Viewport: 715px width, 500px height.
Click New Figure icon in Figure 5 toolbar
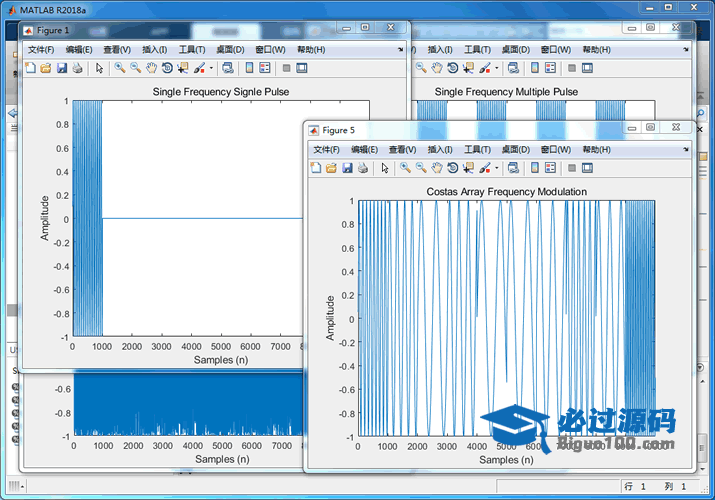[x=316, y=168]
